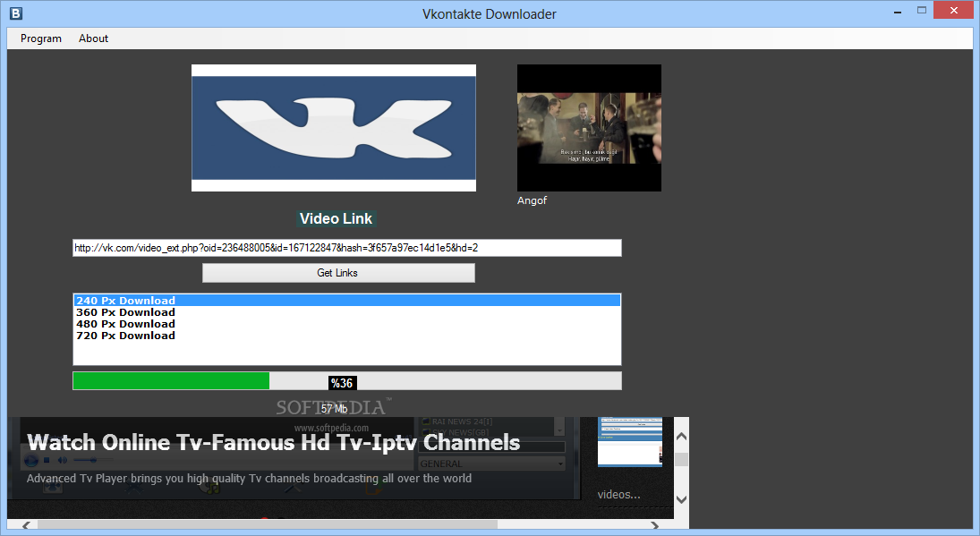The height and width of the screenshot is (536, 980).
Task: Click the horizontal scrollbar right arrow
Action: point(654,525)
